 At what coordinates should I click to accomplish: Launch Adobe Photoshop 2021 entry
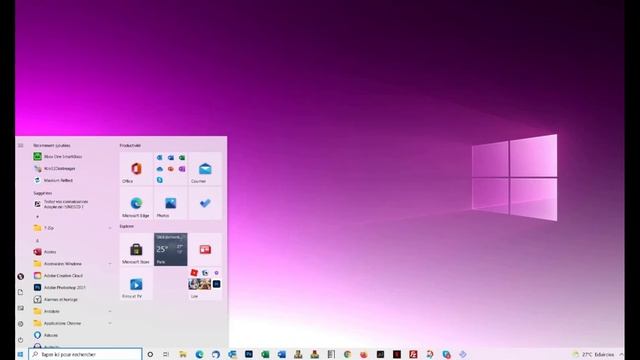(x=73, y=287)
